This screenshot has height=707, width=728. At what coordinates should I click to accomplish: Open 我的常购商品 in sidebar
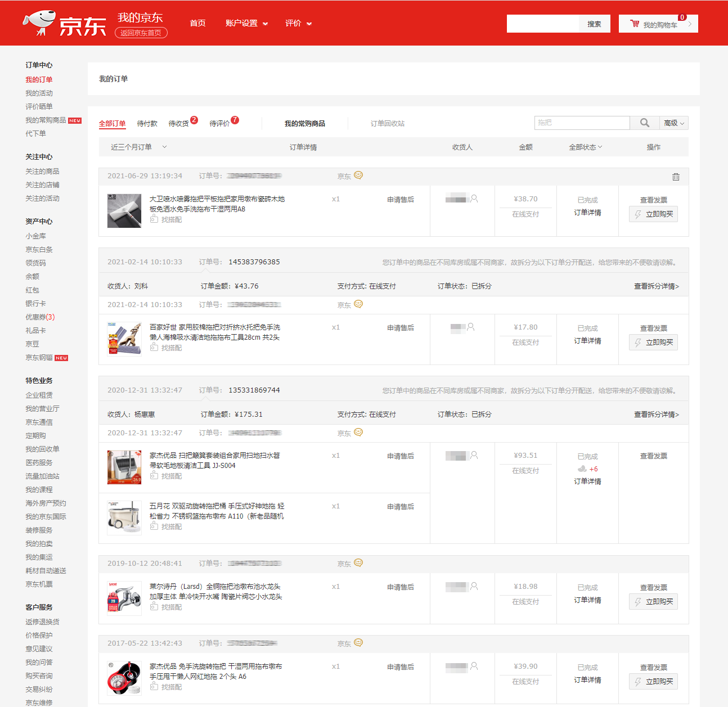[x=46, y=120]
